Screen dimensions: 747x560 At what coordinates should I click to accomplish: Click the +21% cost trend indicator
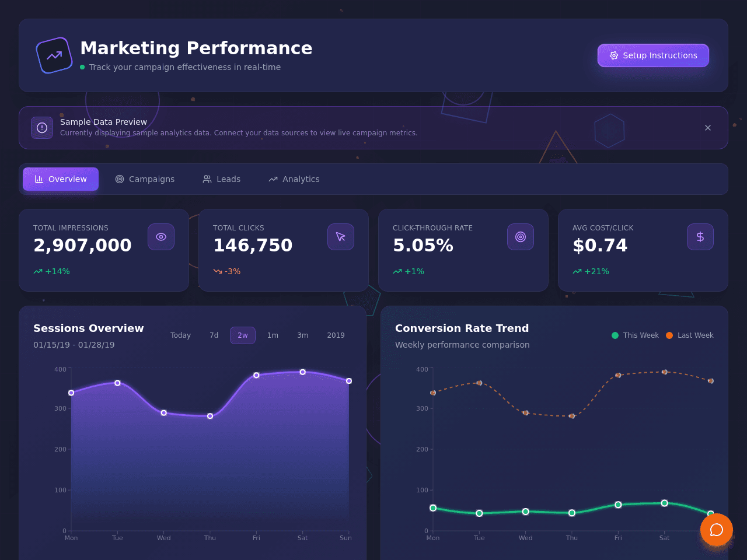click(x=591, y=271)
